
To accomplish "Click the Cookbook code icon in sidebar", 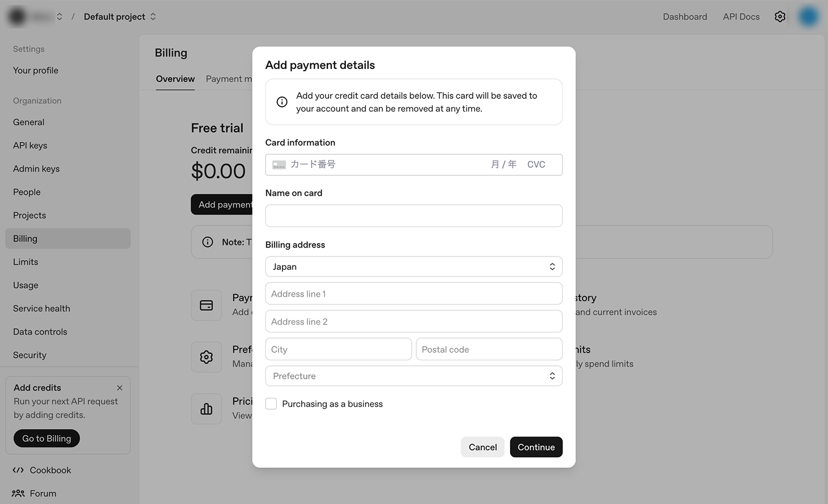I will click(x=18, y=470).
